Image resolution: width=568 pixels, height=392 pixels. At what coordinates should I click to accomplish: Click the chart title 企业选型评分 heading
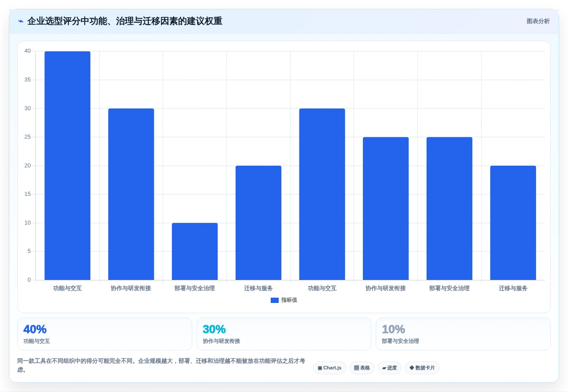pyautogui.click(x=125, y=21)
